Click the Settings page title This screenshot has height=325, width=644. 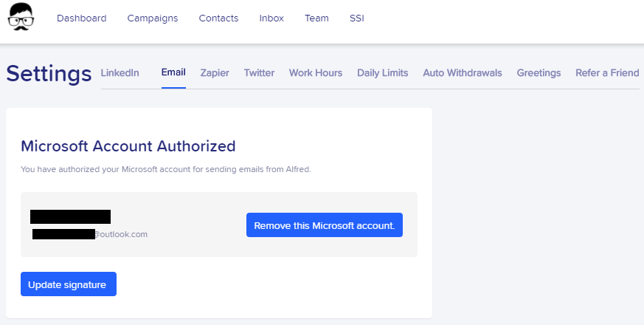pyautogui.click(x=49, y=74)
